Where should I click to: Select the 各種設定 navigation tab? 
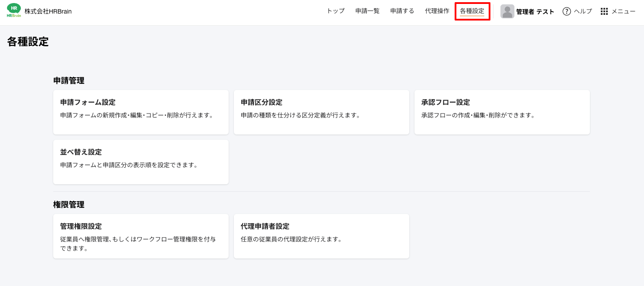472,11
